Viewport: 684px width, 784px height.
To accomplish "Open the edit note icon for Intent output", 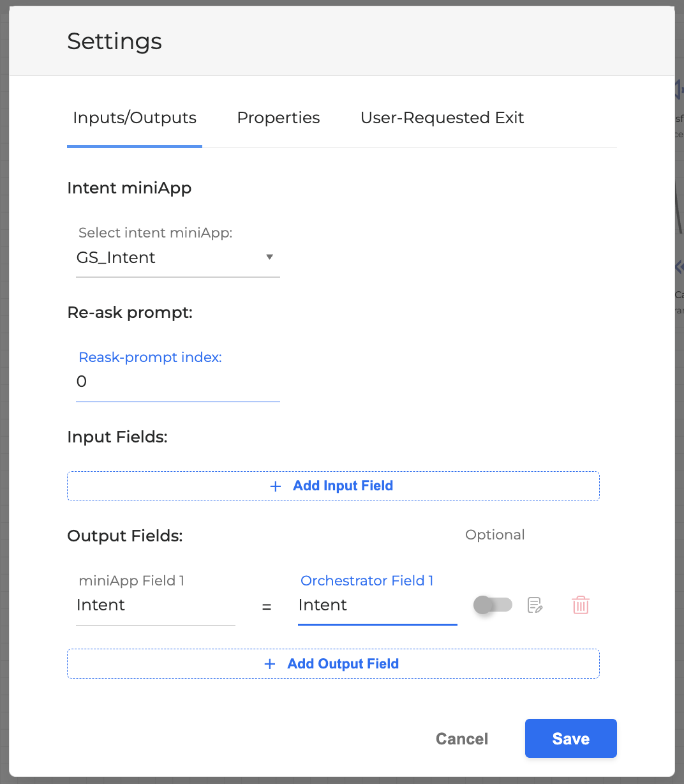I will 535,605.
